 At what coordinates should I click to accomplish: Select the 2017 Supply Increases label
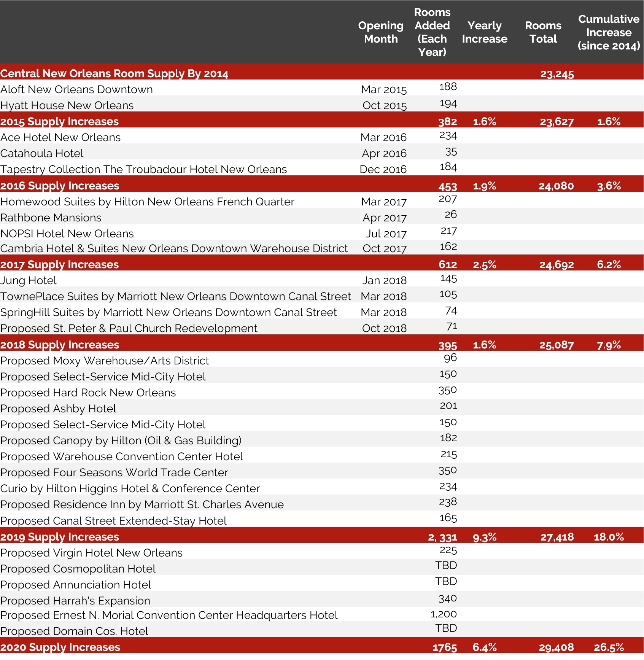pos(59,265)
